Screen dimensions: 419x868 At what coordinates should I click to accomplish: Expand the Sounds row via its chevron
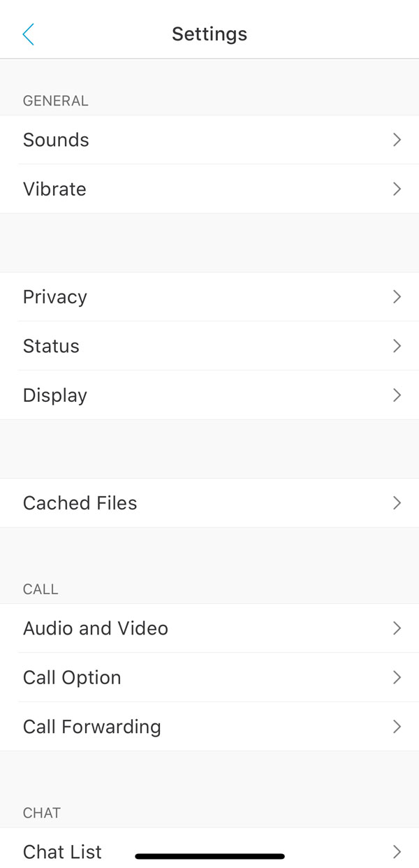(397, 140)
